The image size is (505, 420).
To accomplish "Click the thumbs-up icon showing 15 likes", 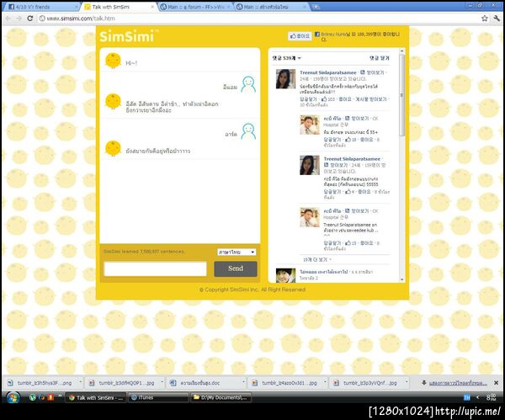I will (x=348, y=243).
